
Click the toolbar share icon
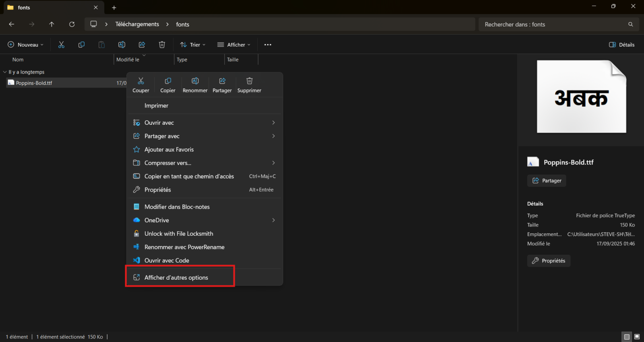142,45
